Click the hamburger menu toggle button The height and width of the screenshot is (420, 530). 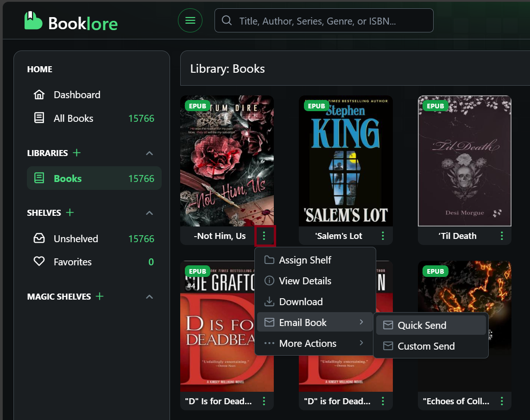click(190, 20)
